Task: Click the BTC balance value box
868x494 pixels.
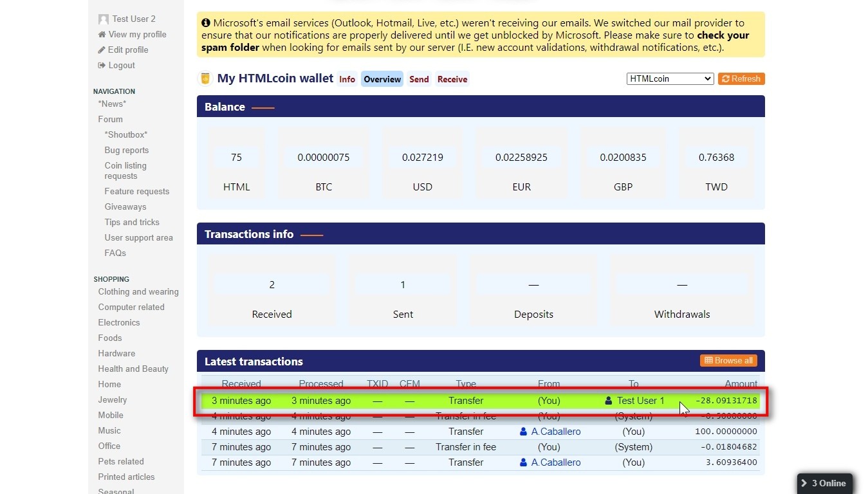Action: point(324,158)
